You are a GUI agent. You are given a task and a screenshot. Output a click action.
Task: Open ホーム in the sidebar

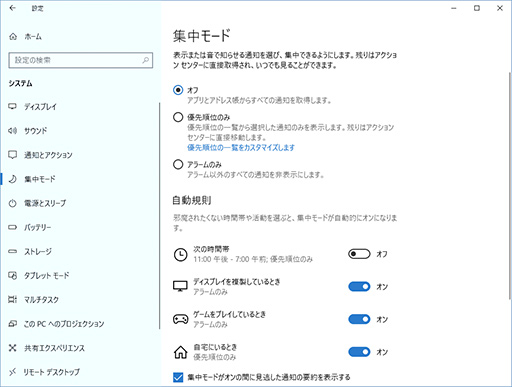pos(80,37)
